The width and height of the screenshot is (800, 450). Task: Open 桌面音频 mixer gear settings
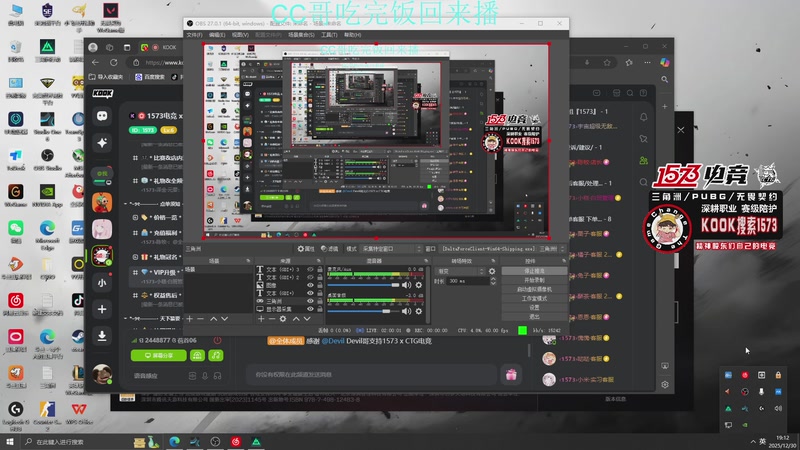click(419, 311)
